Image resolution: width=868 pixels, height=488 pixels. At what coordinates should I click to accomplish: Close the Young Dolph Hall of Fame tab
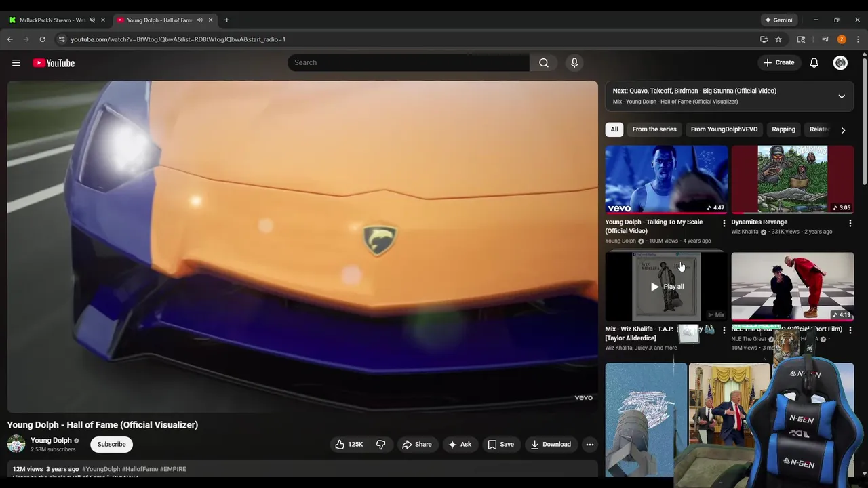[210, 20]
